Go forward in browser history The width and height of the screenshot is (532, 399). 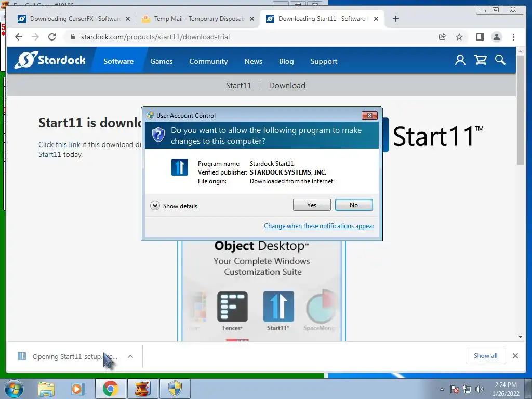[35, 37]
